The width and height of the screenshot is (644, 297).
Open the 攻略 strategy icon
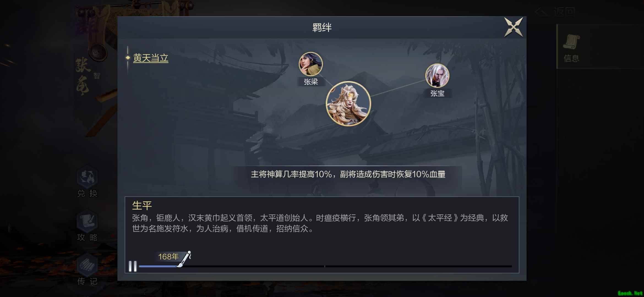click(x=87, y=226)
